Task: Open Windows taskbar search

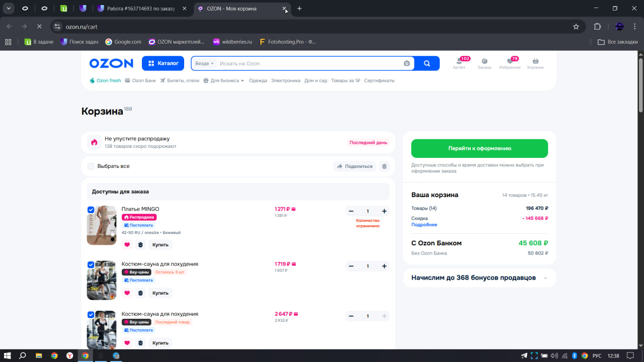Action: [23, 355]
